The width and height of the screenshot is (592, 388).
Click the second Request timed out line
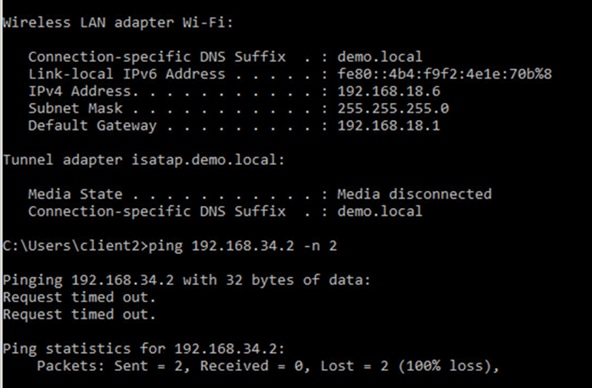[79, 314]
